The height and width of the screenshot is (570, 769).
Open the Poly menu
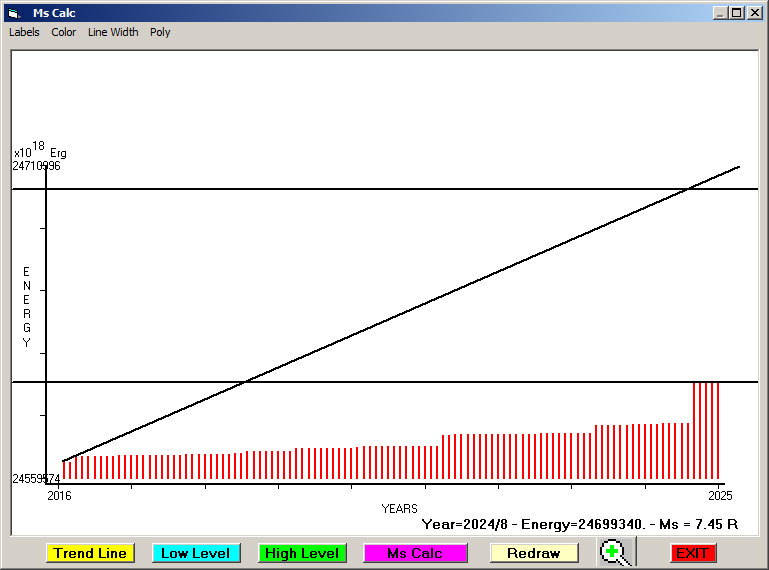click(160, 32)
